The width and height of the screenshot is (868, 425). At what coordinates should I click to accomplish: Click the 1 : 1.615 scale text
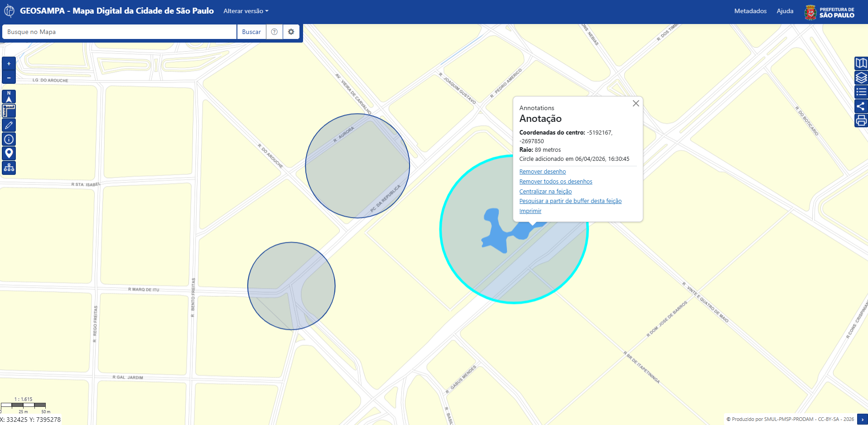pos(23,399)
